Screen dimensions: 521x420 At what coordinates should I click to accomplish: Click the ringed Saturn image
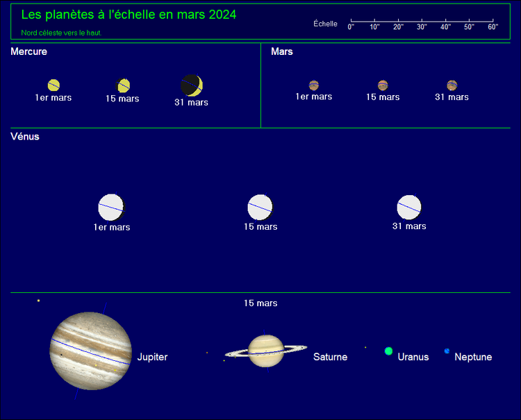(266, 351)
